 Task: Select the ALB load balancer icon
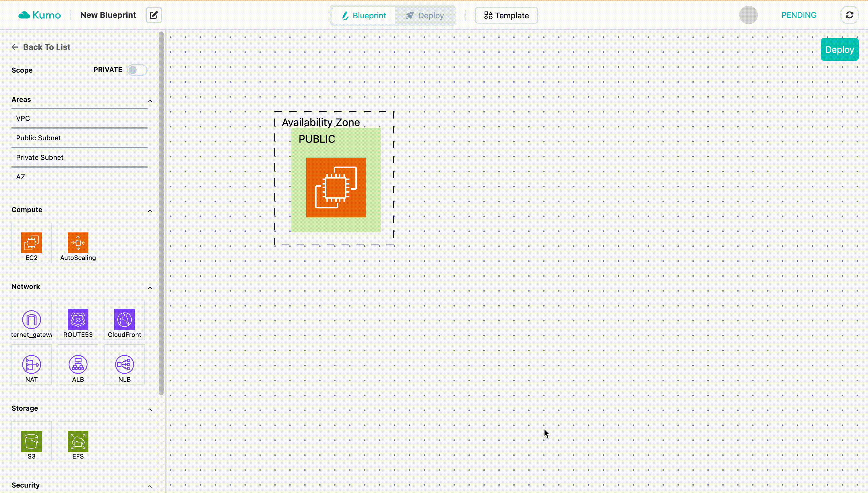click(x=78, y=364)
